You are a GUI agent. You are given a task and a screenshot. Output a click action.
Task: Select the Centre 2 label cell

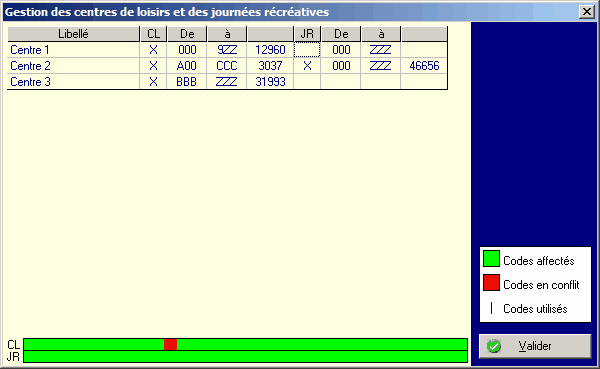[x=73, y=66]
